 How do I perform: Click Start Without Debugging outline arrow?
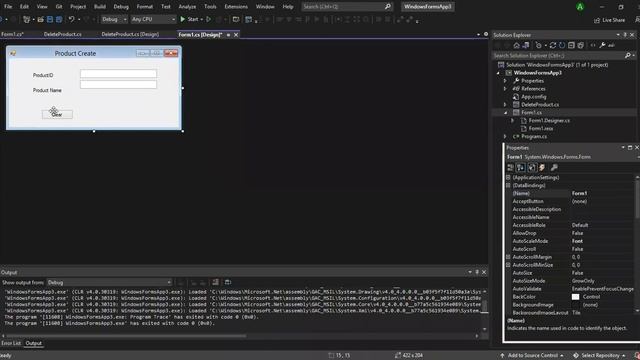pyautogui.click(x=209, y=19)
